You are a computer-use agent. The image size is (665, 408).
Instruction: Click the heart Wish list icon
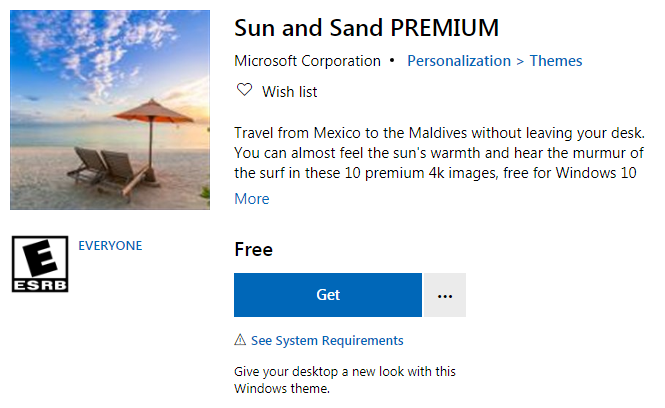(243, 91)
